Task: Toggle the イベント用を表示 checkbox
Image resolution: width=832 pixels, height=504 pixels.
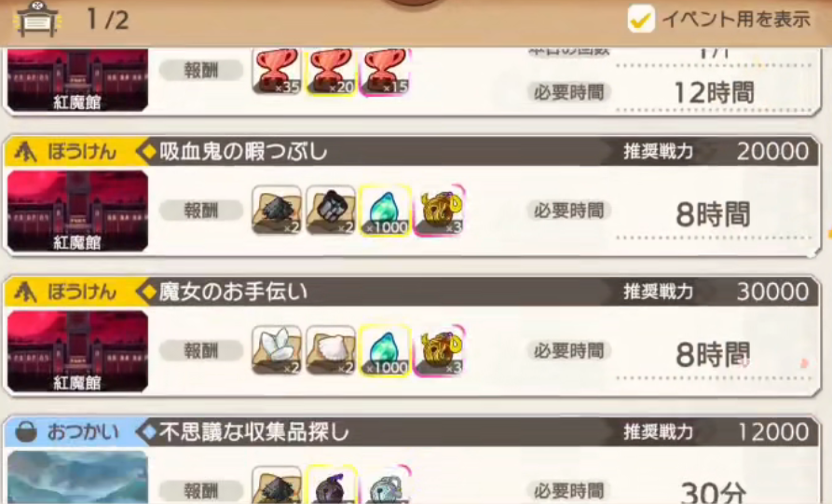Action: [640, 20]
